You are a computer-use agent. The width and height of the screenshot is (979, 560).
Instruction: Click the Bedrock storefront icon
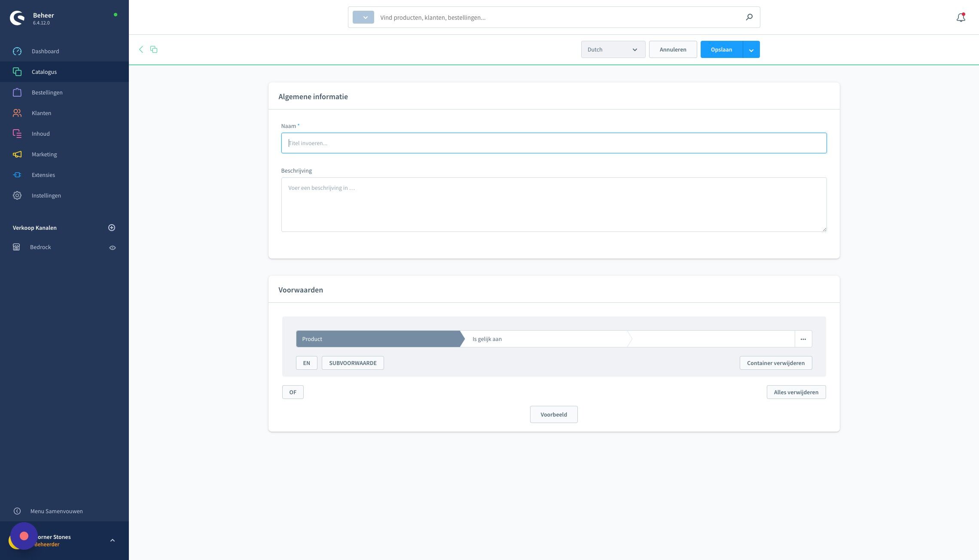click(x=16, y=247)
